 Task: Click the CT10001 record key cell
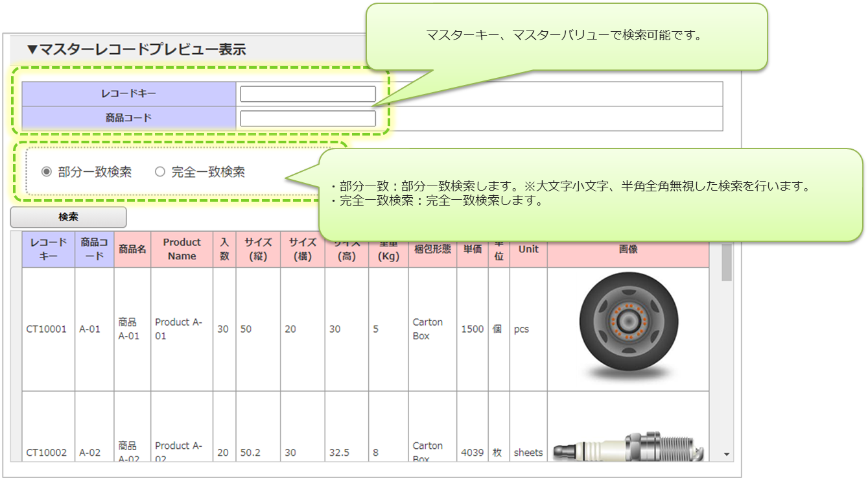[x=47, y=329]
